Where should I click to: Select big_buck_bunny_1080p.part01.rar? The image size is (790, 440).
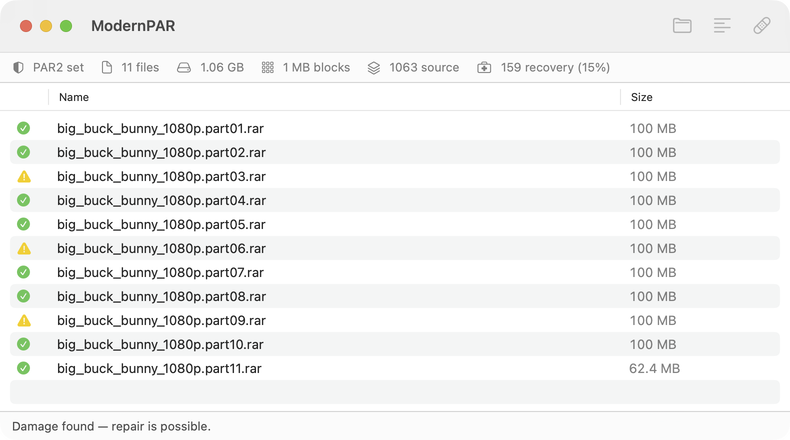coord(395,128)
